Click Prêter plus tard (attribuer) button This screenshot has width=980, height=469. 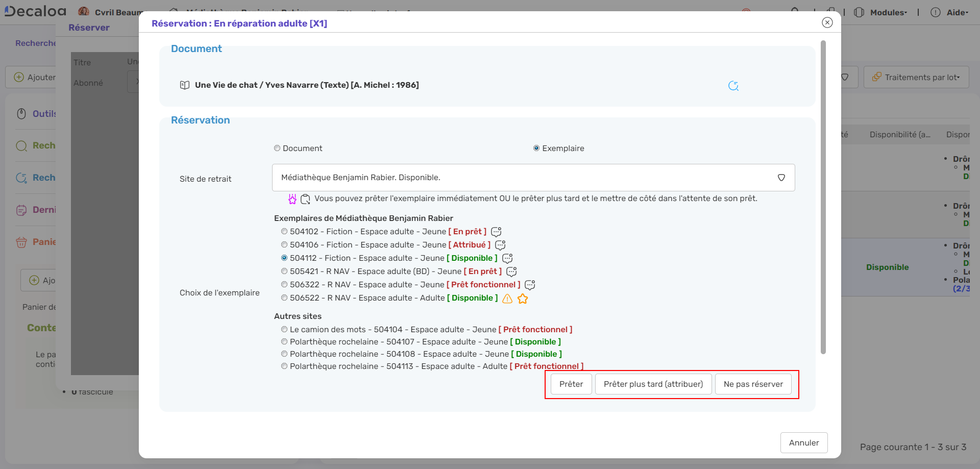point(653,384)
